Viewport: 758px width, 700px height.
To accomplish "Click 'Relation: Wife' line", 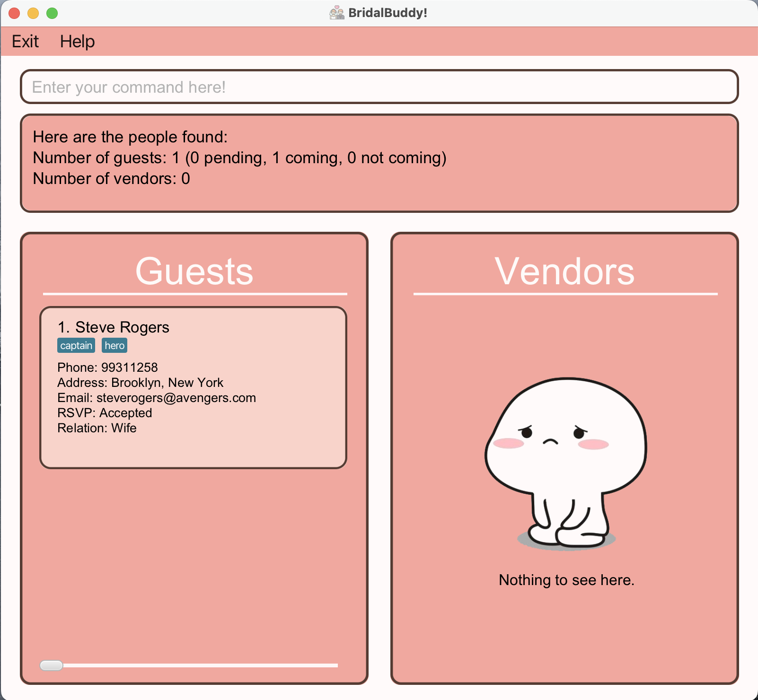I will 97,428.
